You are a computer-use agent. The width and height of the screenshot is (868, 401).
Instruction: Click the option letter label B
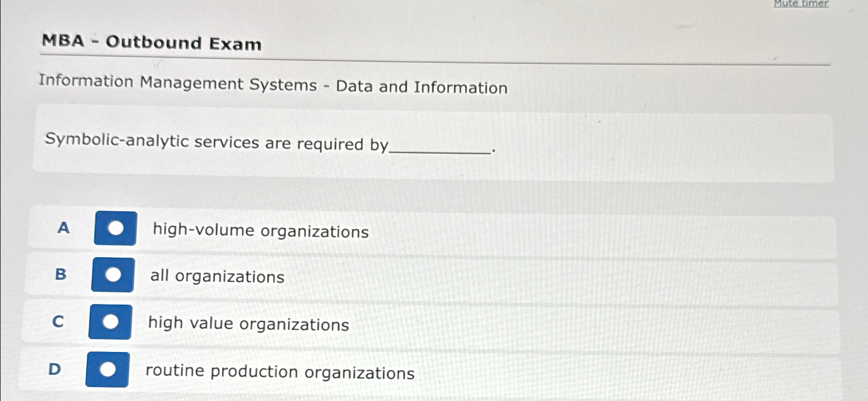click(x=60, y=275)
